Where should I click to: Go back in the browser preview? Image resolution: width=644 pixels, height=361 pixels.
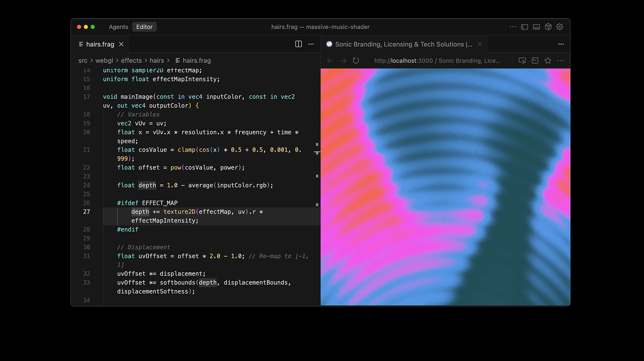(x=330, y=61)
